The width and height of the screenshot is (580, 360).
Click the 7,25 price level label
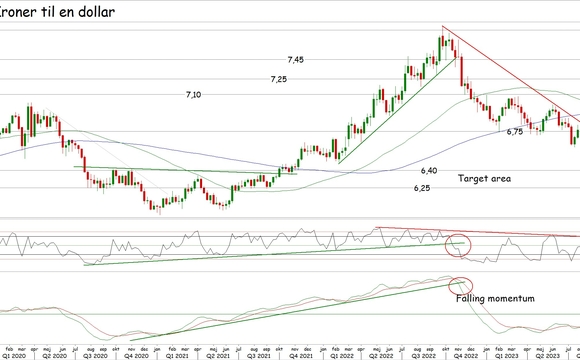(279, 79)
